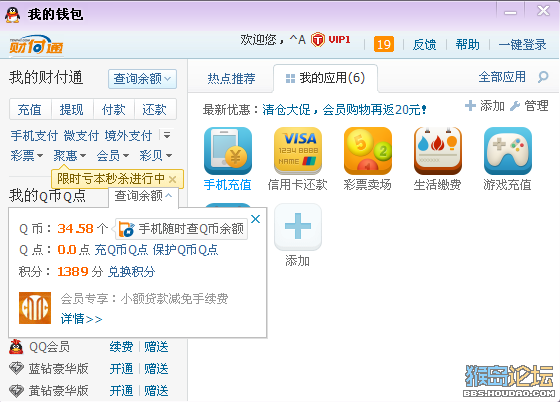
Task: Click the Q币 balance value 34.58
Action: click(75, 228)
